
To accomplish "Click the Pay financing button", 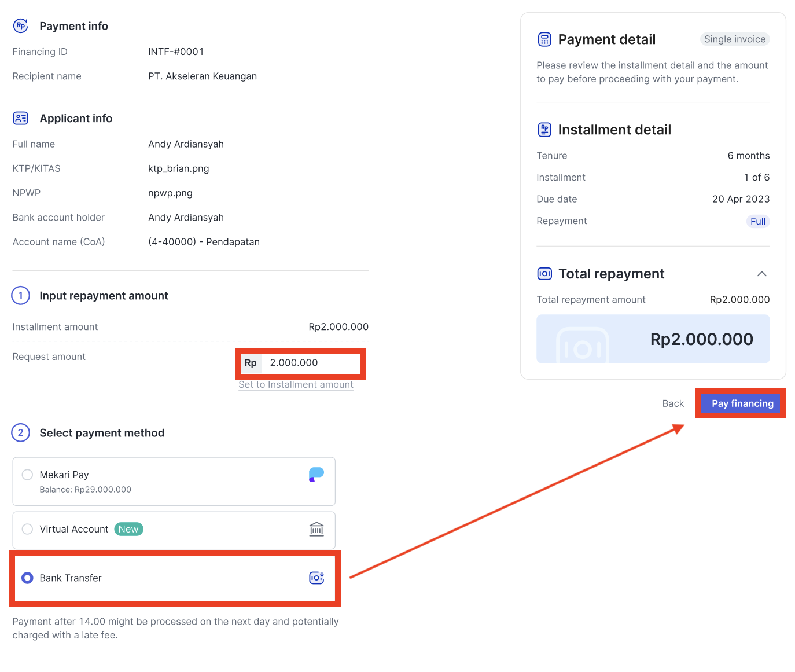I will tap(742, 403).
